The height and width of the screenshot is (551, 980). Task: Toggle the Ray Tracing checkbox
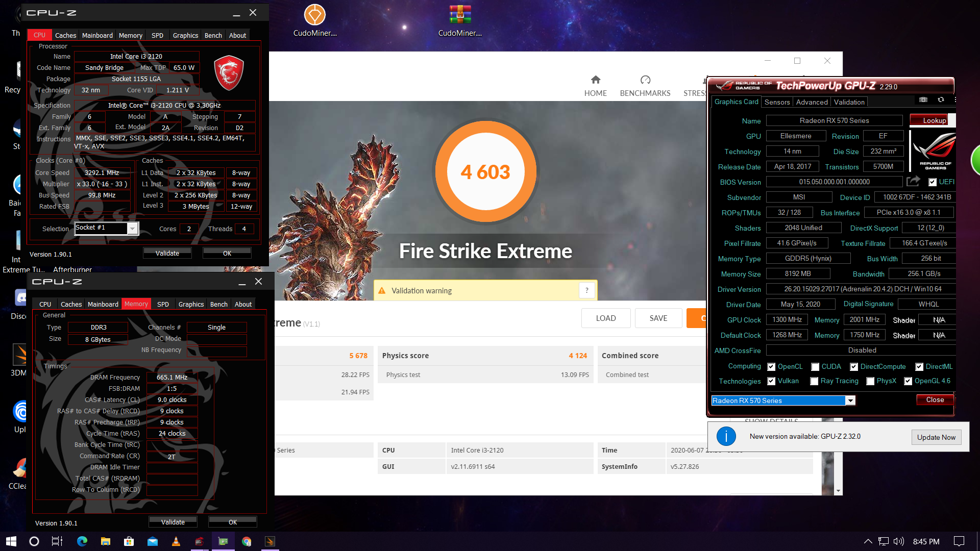tap(814, 381)
